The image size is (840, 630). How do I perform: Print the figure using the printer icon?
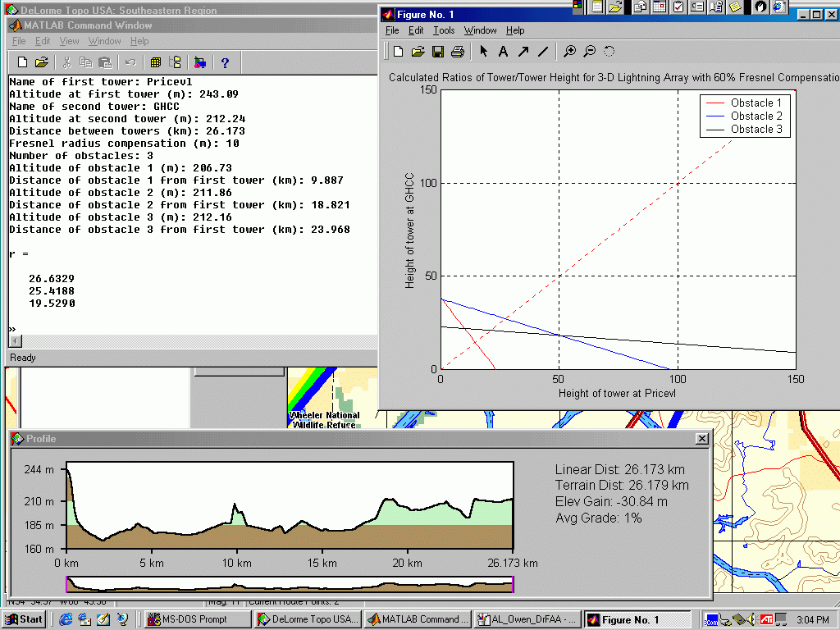(458, 52)
